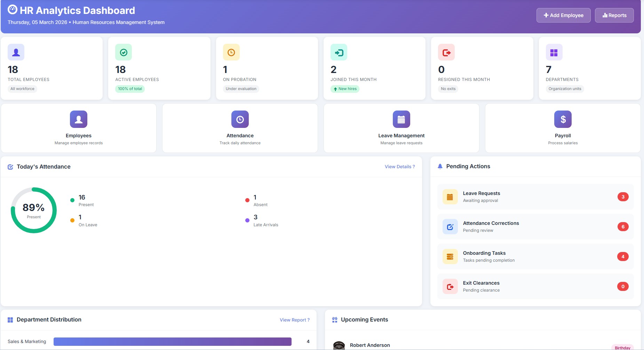Click the Leave Management calendar icon
644x350 pixels.
401,119
